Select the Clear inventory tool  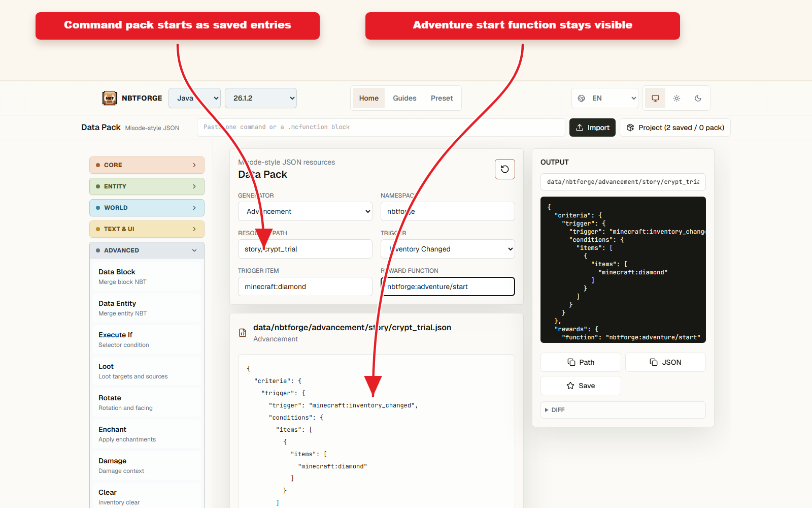pyautogui.click(x=147, y=497)
